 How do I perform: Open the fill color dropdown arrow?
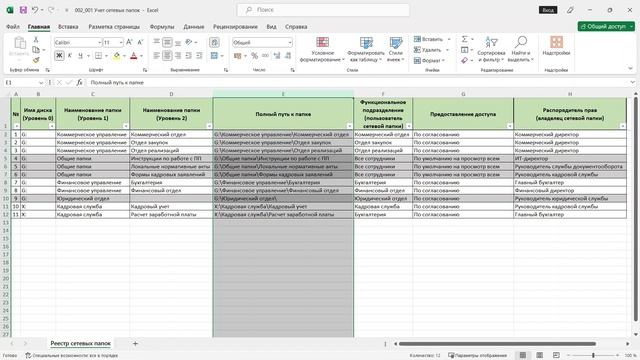pos(124,56)
